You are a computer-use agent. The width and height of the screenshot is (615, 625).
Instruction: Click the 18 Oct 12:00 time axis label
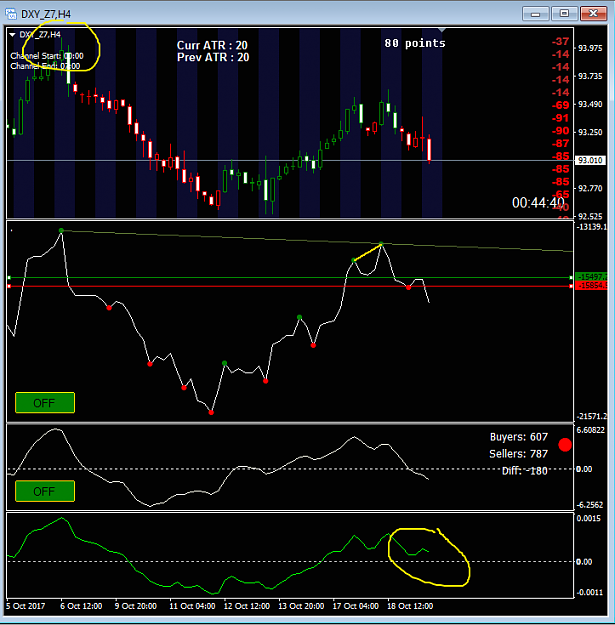pos(410,606)
